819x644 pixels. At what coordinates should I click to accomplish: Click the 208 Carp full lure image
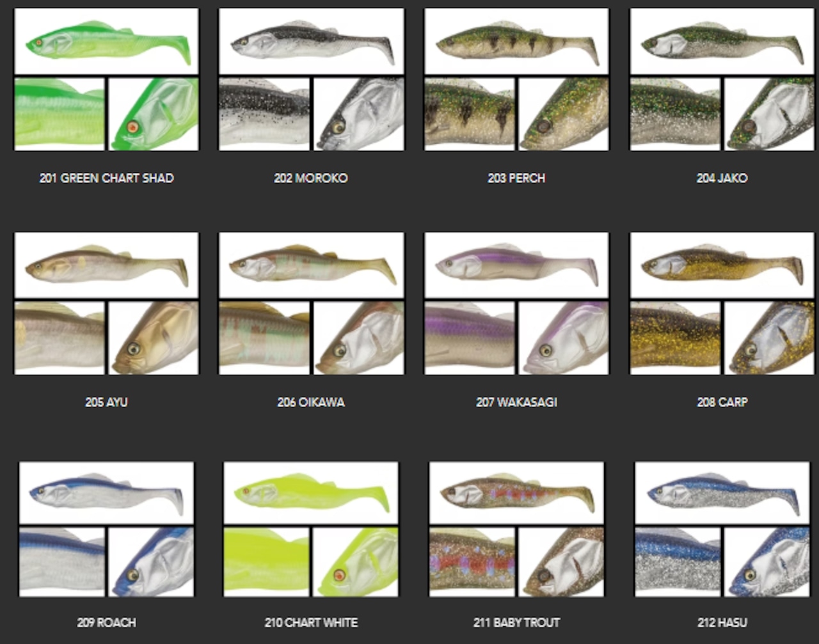click(x=722, y=265)
